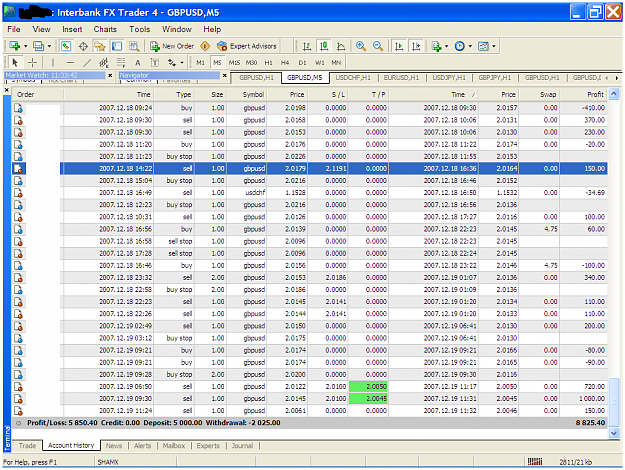Expand the Periods dropdown arrow

470,46
